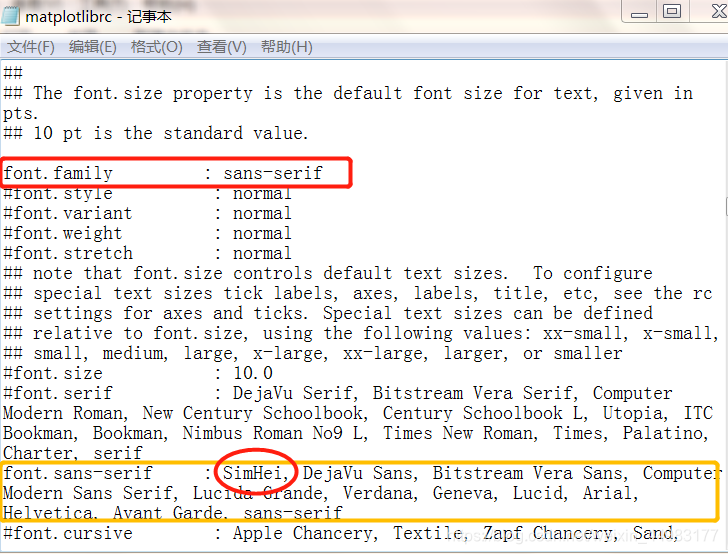The height and width of the screenshot is (554, 728).
Task: Minimize the matplotlibrc Notepad window
Action: pyautogui.click(x=639, y=11)
